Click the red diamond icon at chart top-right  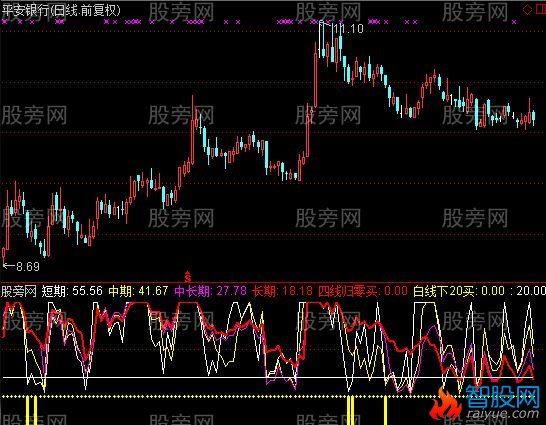tap(528, 9)
